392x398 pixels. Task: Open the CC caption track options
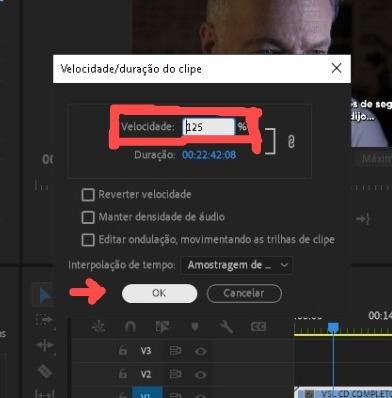[x=258, y=327]
